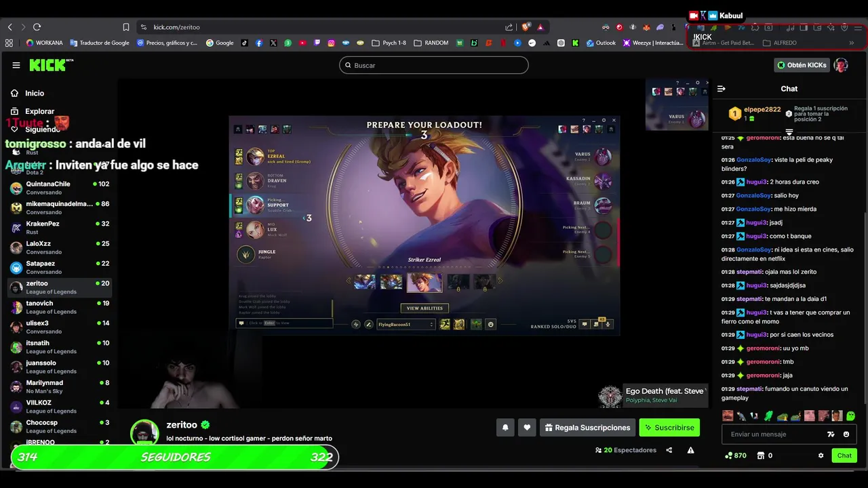
Task: Click the Enviar un mensaje field
Action: pyautogui.click(x=773, y=434)
